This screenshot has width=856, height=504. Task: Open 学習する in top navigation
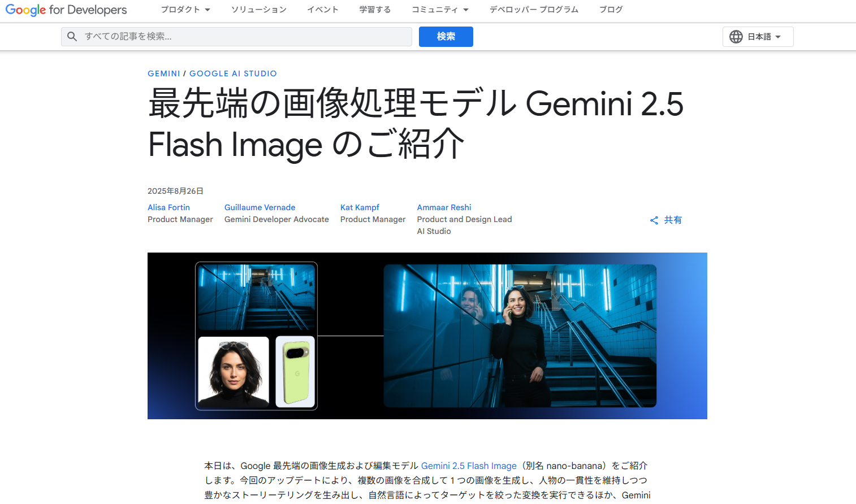[x=375, y=10]
